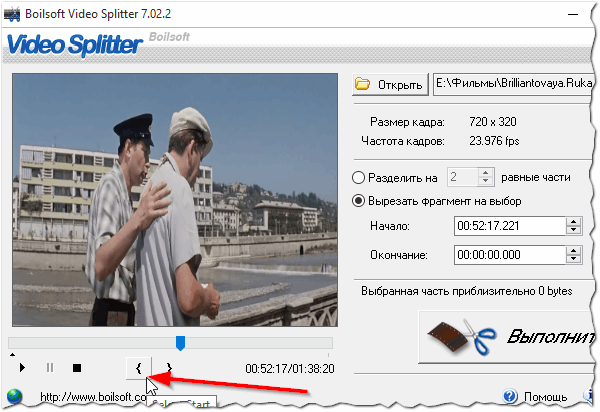Select Вырезать фрагмент на выбор option

coord(359,201)
